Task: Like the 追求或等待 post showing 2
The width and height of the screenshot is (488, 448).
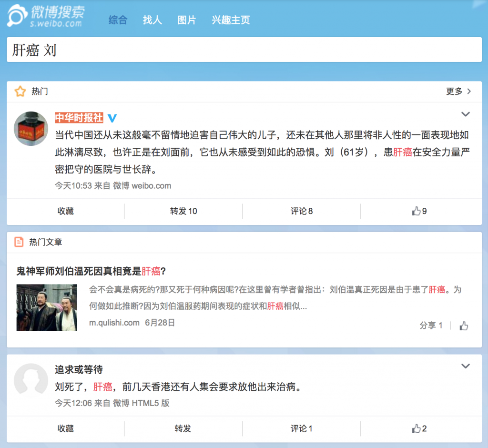Action: click(x=415, y=428)
